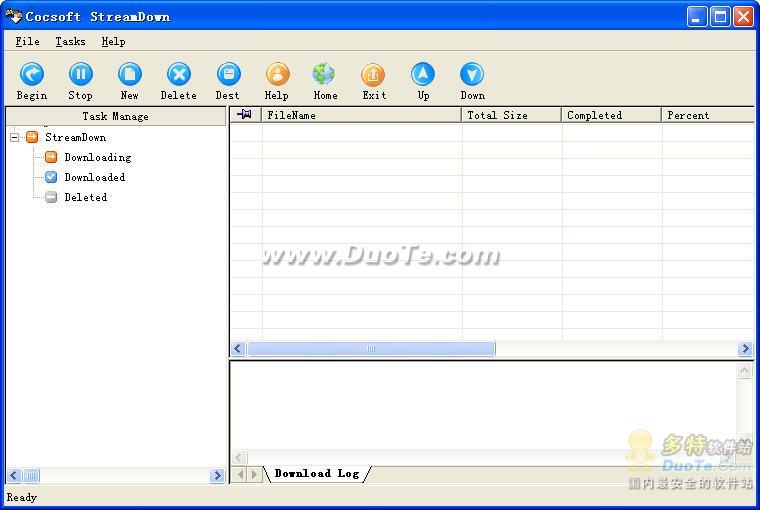Select the Download Log tab
This screenshot has width=760, height=510.
[317, 473]
